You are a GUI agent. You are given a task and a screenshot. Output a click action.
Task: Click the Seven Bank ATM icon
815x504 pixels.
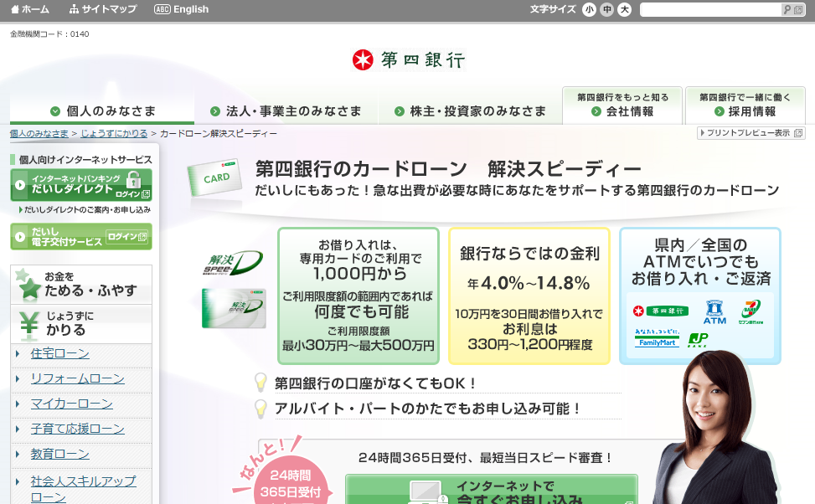coord(751,311)
